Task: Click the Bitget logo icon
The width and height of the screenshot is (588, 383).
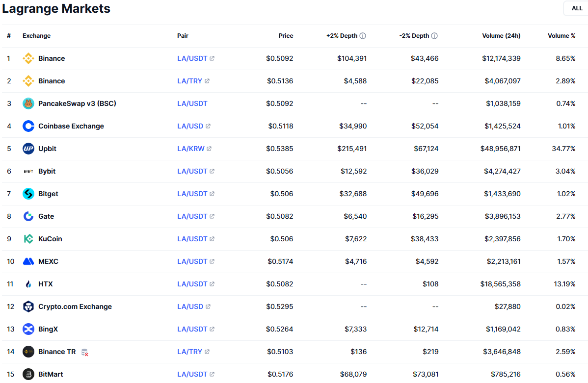Action: (x=28, y=194)
